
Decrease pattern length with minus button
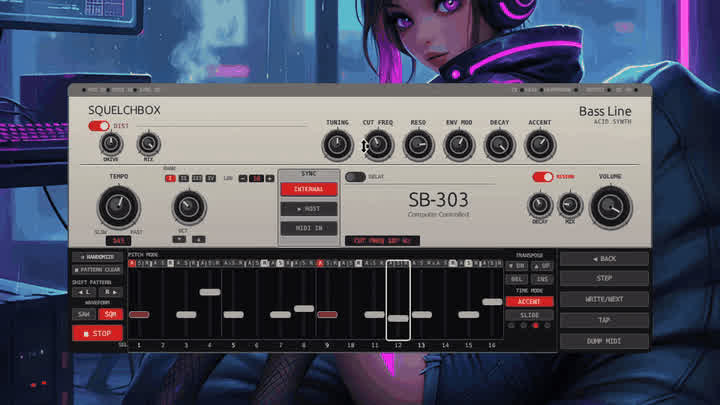pos(243,178)
